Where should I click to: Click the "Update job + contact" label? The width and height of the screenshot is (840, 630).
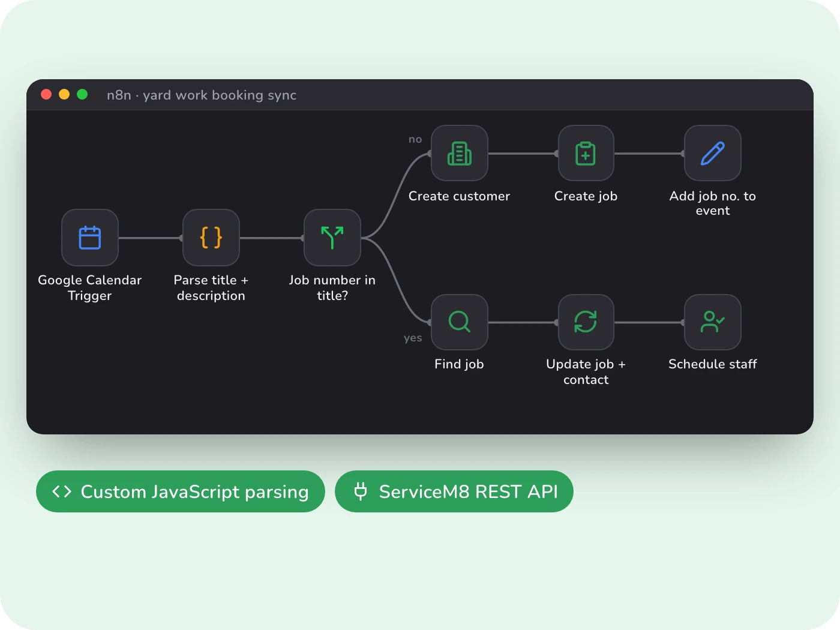point(586,372)
